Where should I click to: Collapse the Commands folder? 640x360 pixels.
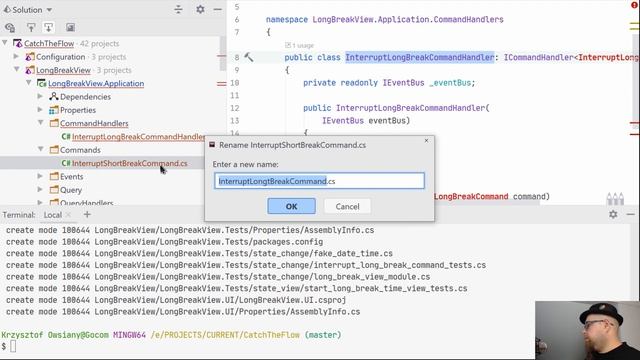coord(40,149)
